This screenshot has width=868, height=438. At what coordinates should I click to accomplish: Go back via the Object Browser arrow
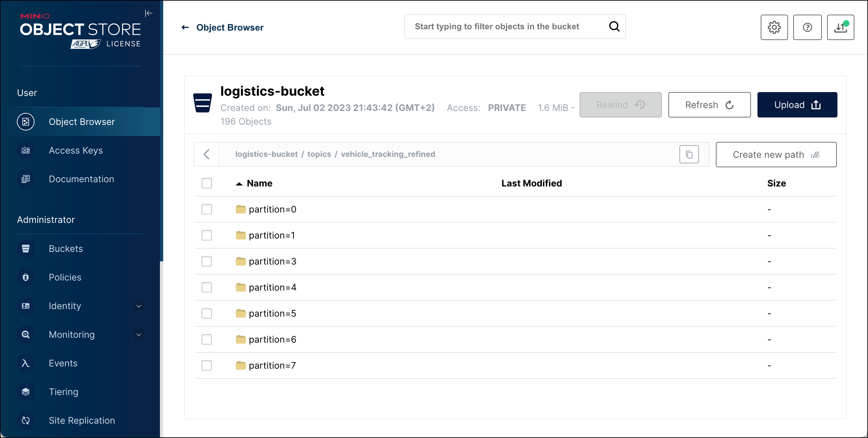pyautogui.click(x=185, y=27)
